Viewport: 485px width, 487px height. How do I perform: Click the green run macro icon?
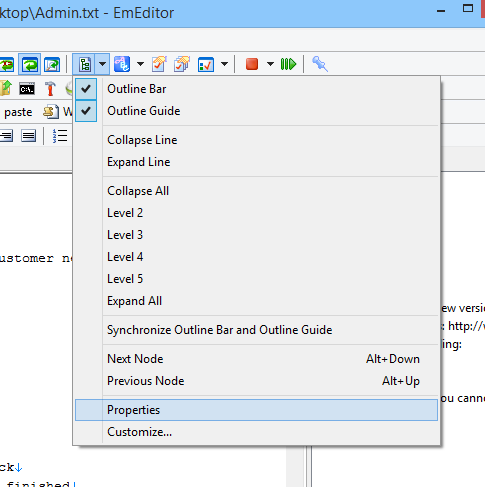pyautogui.click(x=288, y=64)
